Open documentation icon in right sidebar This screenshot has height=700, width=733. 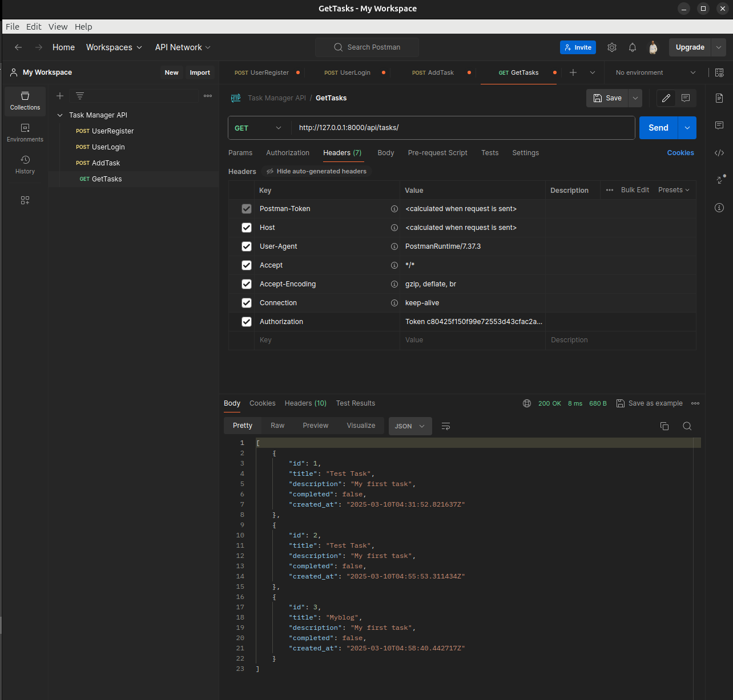click(x=719, y=98)
